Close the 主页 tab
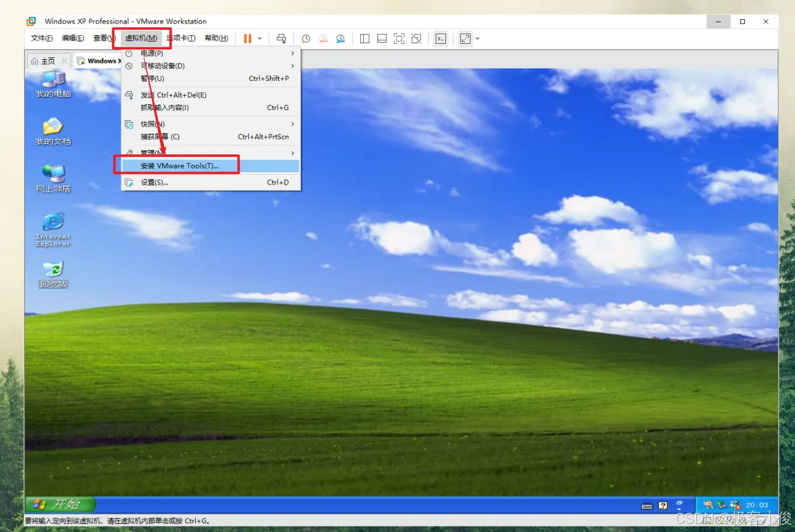This screenshot has height=532, width=795. [x=64, y=61]
